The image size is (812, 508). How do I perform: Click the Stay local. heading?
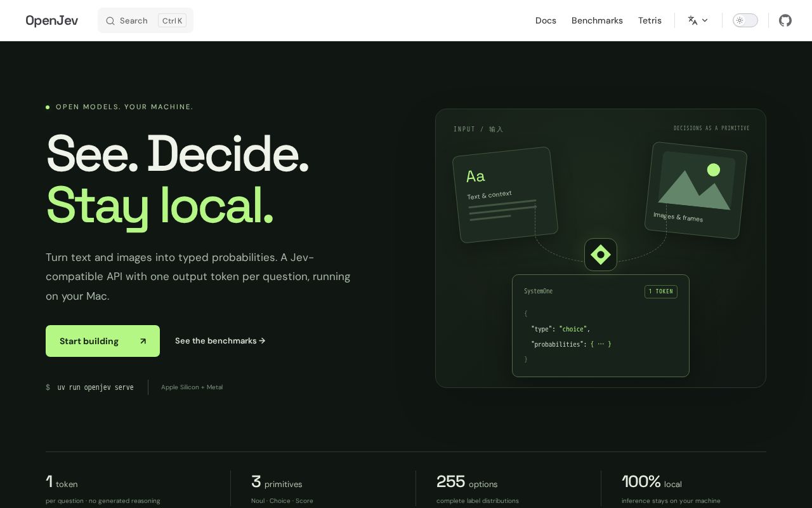(160, 205)
